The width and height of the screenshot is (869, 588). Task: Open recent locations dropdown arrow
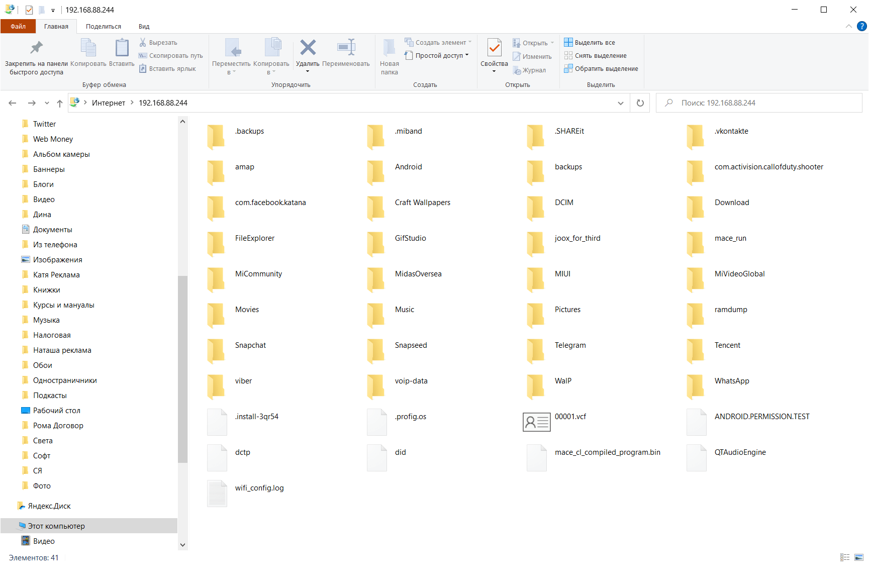47,103
